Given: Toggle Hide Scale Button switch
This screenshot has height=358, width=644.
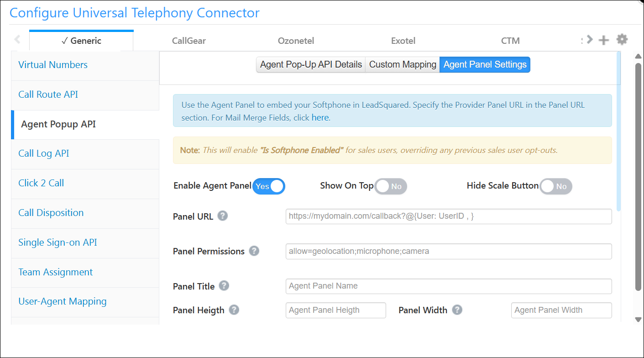Looking at the screenshot, I should [x=556, y=186].
